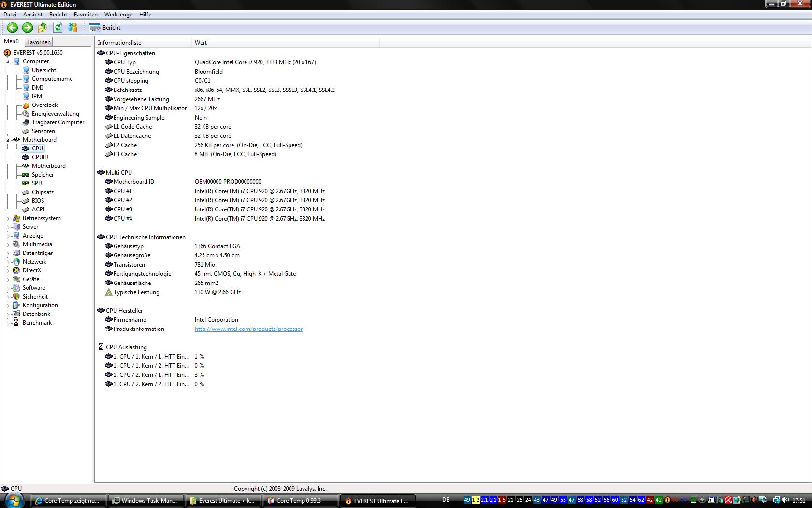Click the ACPI icon in tree
The width and height of the screenshot is (812, 508).
pyautogui.click(x=26, y=209)
